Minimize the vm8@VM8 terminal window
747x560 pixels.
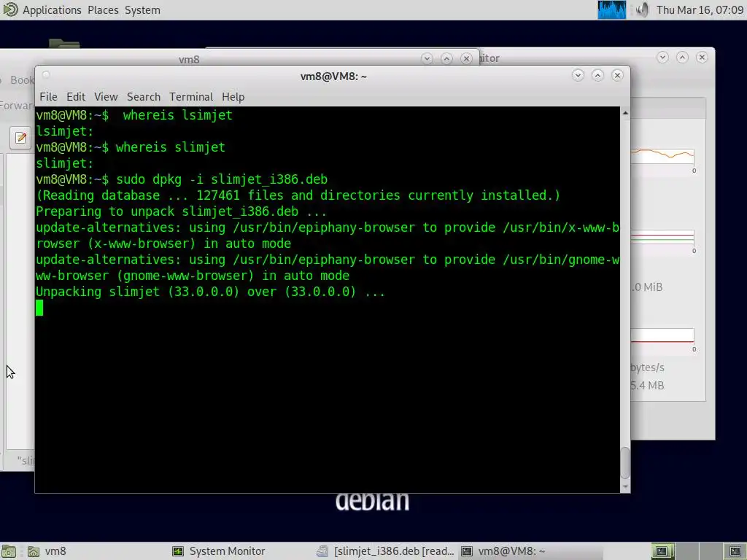(578, 75)
